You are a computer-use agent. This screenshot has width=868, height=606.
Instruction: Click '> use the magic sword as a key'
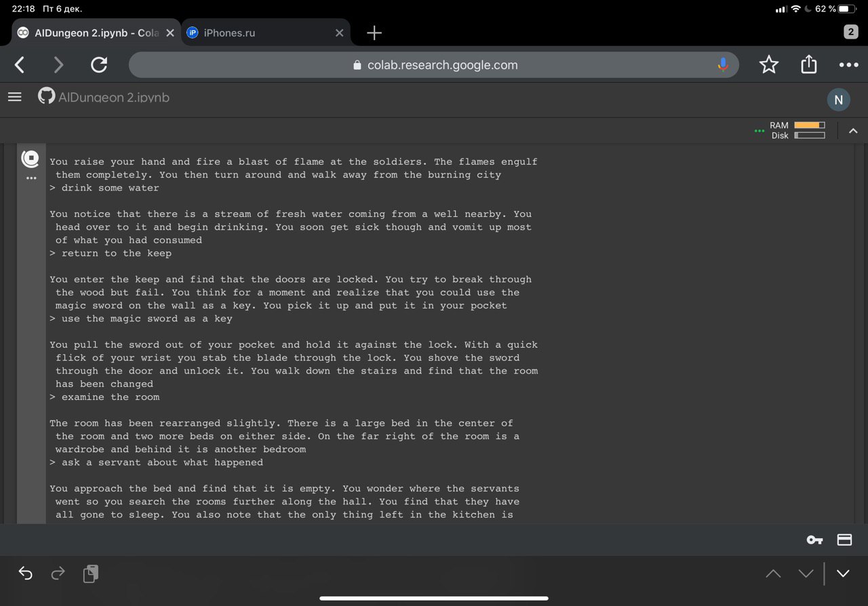pos(141,319)
